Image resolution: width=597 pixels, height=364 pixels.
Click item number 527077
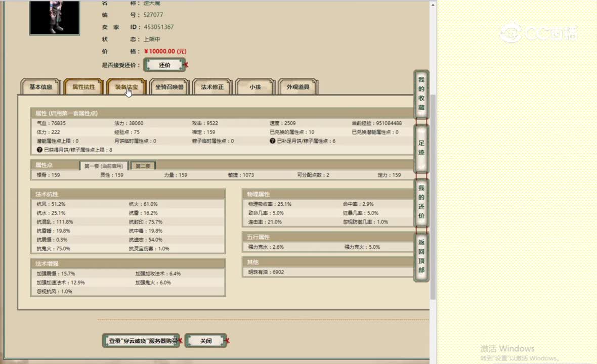(153, 15)
